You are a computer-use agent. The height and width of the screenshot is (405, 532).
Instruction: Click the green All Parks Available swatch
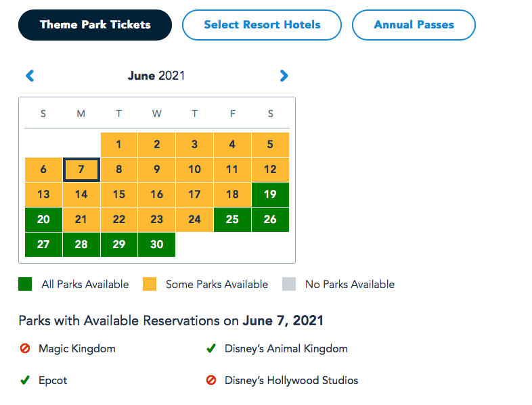(25, 284)
